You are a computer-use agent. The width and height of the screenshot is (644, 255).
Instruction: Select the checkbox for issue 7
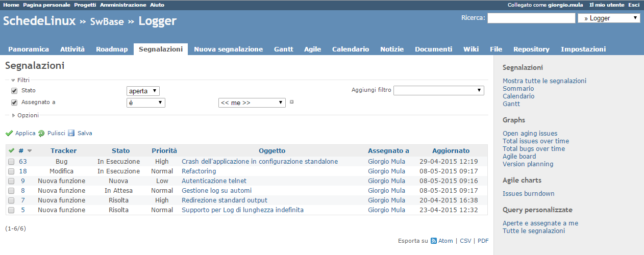pyautogui.click(x=11, y=200)
